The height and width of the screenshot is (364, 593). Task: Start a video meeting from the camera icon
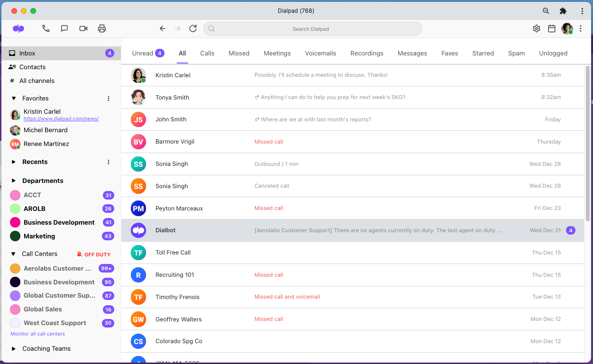[x=83, y=28]
